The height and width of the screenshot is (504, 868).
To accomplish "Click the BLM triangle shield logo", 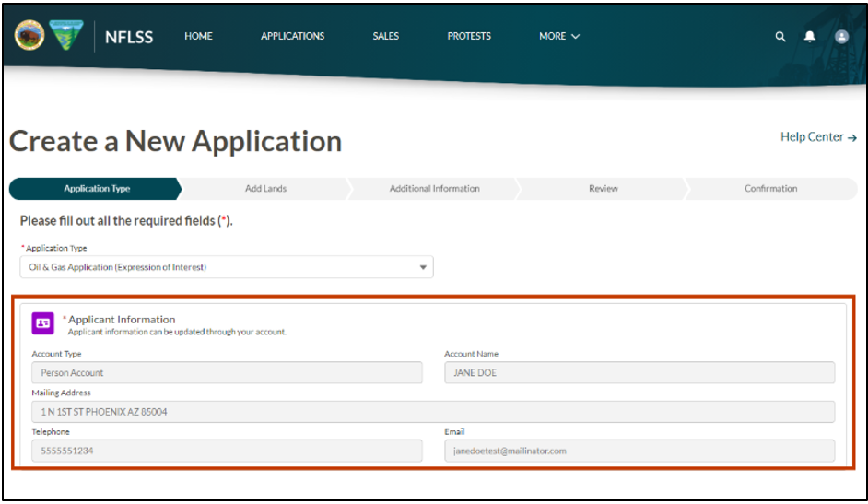I will [66, 35].
